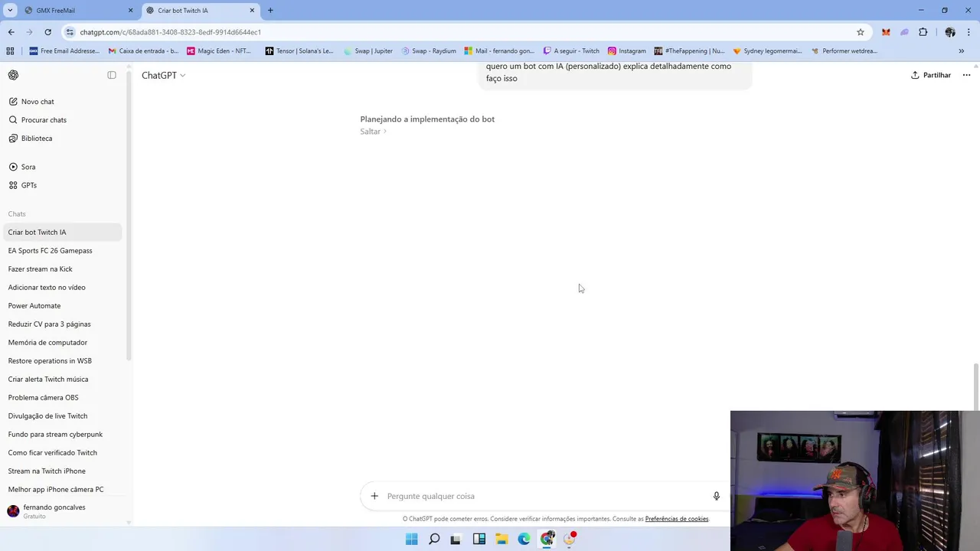The height and width of the screenshot is (551, 980).
Task: Open File Explorer from the taskbar
Action: 501,539
